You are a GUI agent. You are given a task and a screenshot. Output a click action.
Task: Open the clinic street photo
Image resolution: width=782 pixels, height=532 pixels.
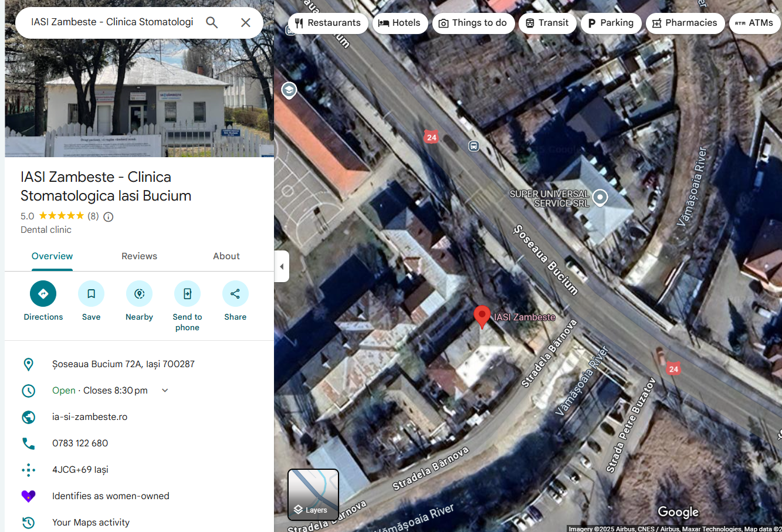[139, 100]
